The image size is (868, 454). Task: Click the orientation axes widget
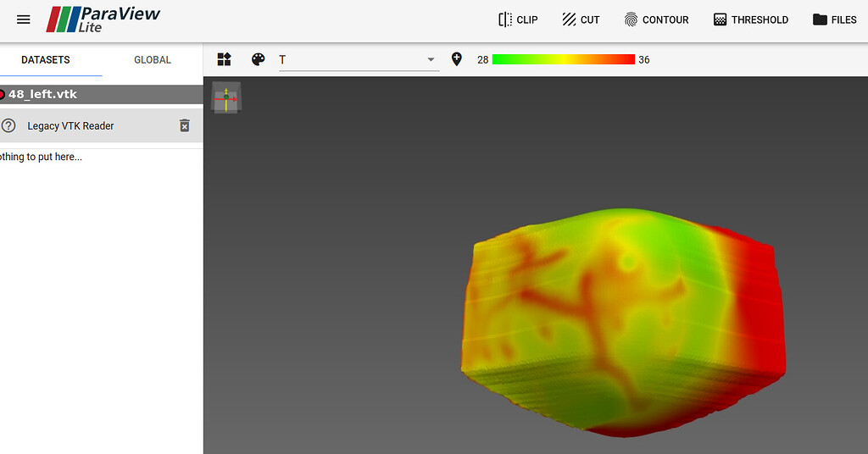point(226,97)
